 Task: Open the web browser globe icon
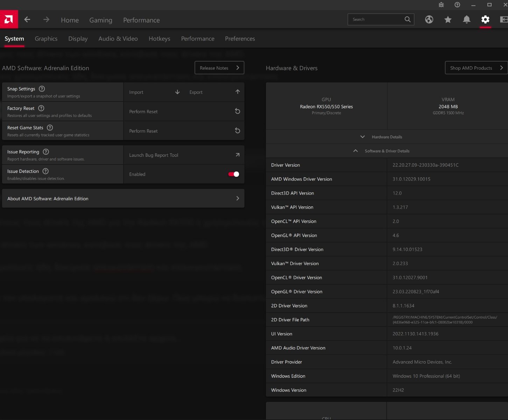(429, 20)
